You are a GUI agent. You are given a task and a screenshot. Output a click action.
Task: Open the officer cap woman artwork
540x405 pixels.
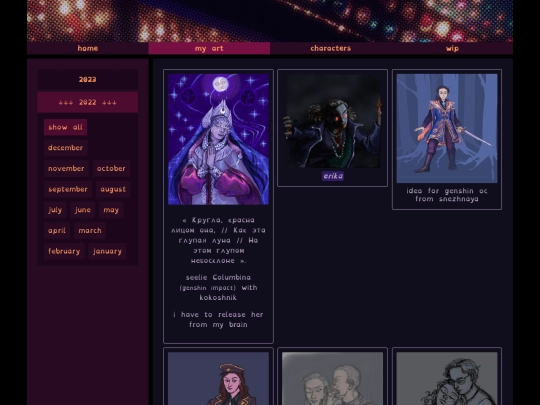point(218,378)
